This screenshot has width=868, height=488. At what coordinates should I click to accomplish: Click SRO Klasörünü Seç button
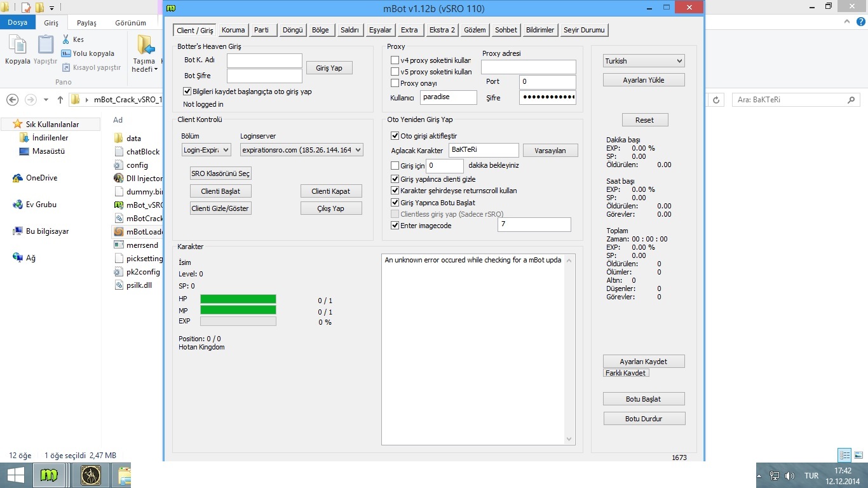coord(220,173)
